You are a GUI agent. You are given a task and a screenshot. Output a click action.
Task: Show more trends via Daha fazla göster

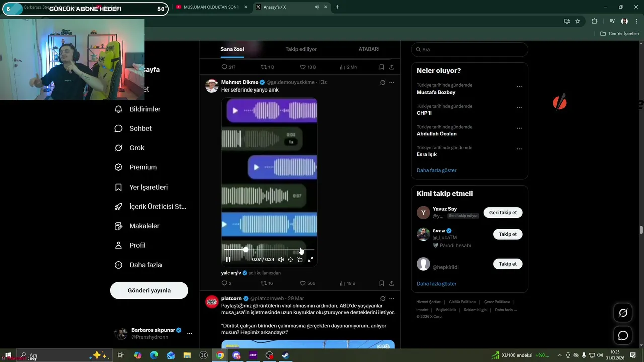tap(436, 170)
